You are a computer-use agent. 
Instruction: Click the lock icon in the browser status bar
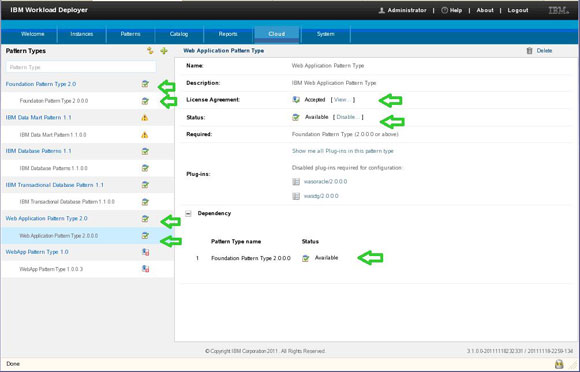pyautogui.click(x=559, y=364)
